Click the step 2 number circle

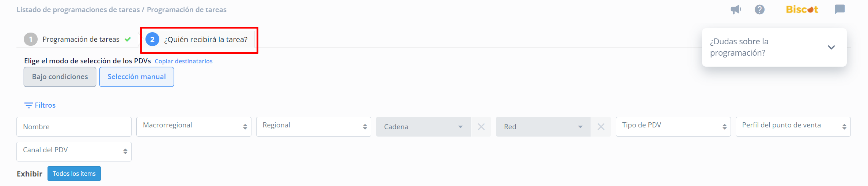point(152,40)
